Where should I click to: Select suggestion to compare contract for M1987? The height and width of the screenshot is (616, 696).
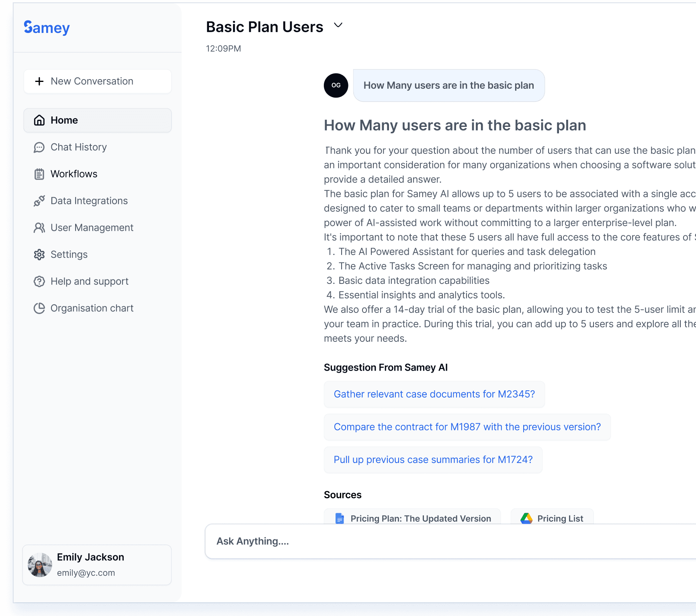pyautogui.click(x=467, y=427)
